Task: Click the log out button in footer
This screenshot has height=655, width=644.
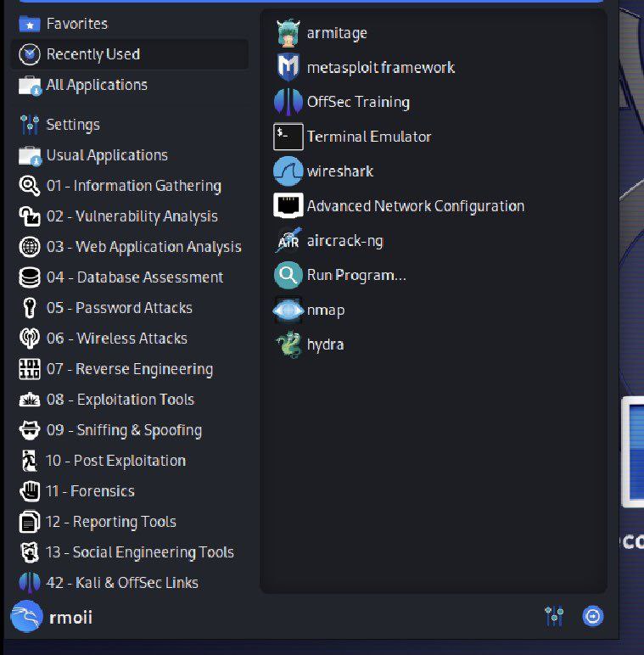Action: coord(593,616)
